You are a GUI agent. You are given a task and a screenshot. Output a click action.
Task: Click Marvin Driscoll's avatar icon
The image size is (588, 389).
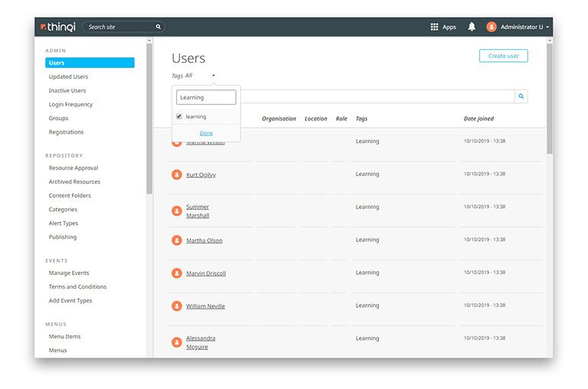click(177, 273)
